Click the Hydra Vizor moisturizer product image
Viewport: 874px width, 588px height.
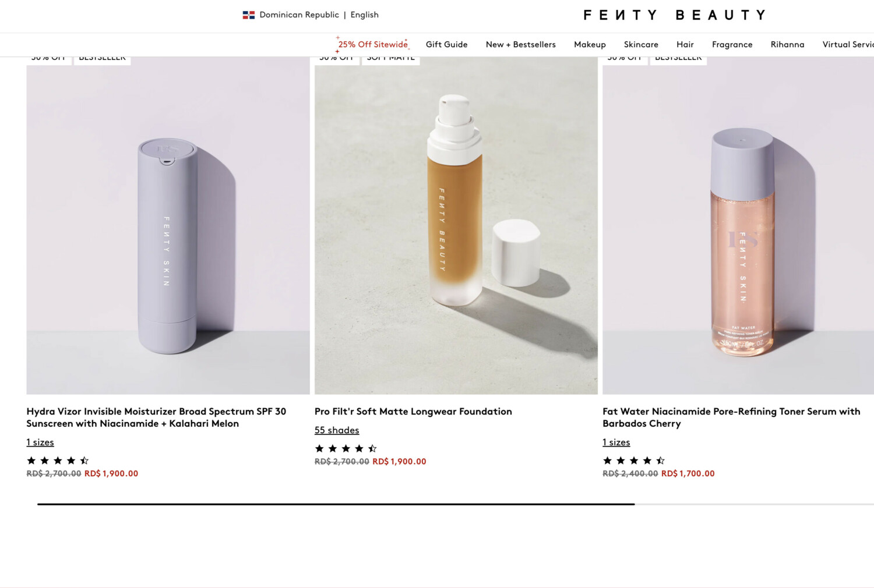[x=168, y=226]
